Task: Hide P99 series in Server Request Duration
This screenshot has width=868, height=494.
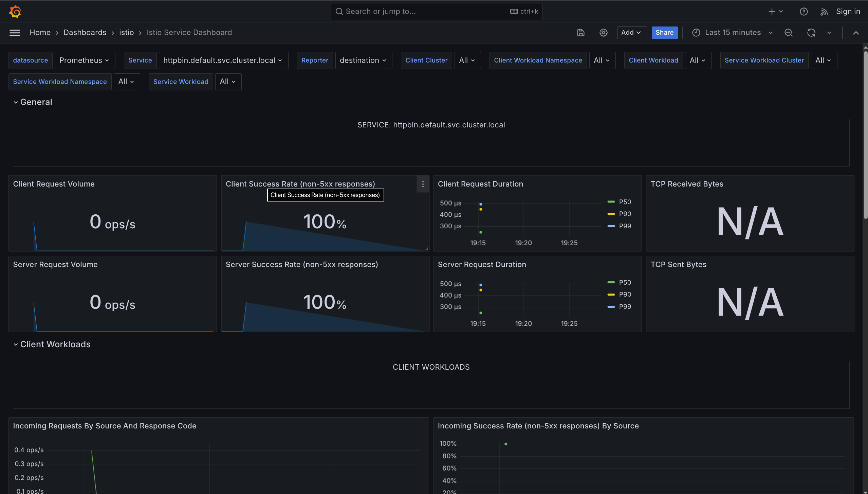Action: (624, 306)
